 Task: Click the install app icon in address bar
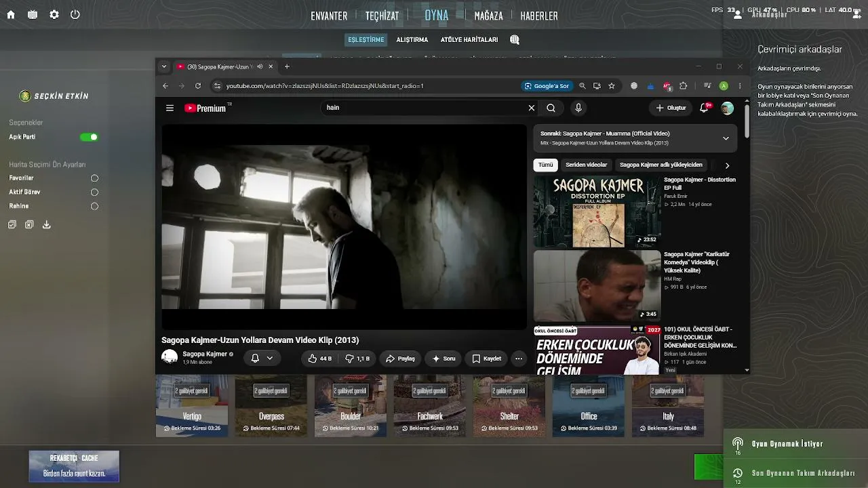[597, 86]
